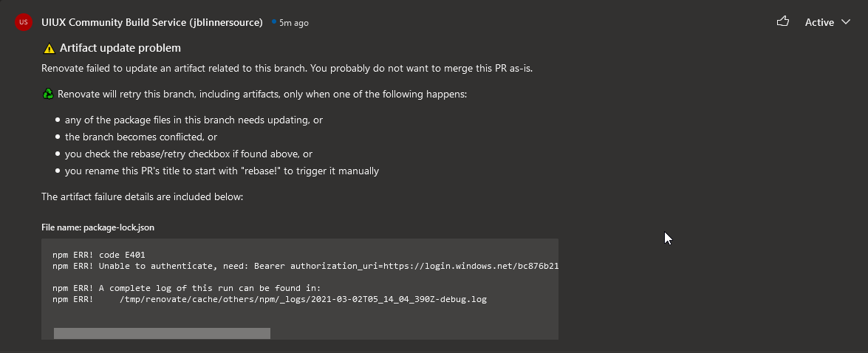Like the comment with thumbs-up icon
Viewport: 868px width, 353px height.
pos(783,21)
